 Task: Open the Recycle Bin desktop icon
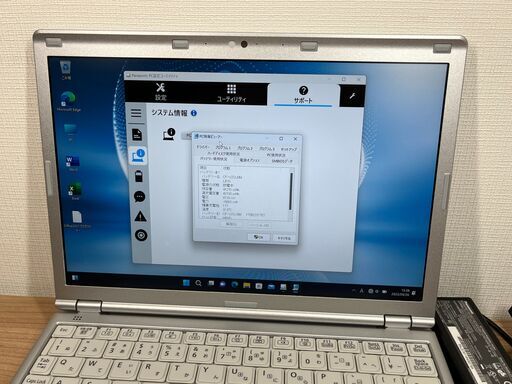click(66, 70)
